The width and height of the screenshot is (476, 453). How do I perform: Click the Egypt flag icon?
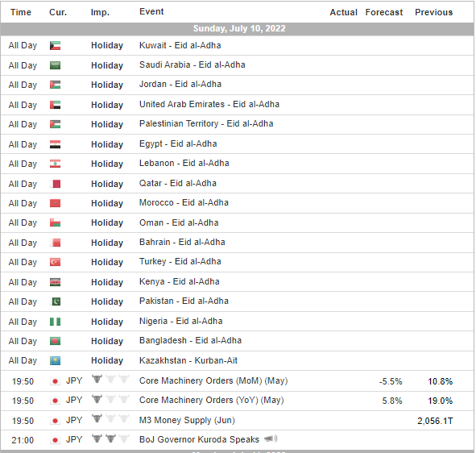pos(56,144)
